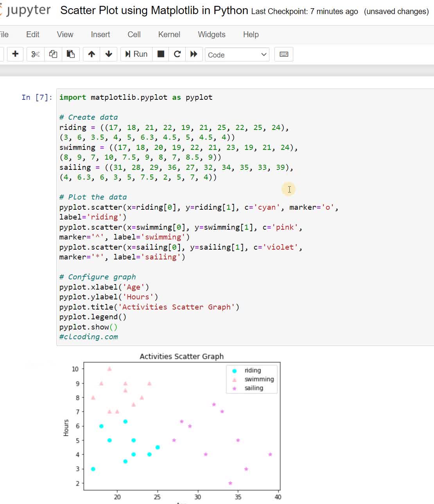
Task: Open the Widgets menu
Action: coord(212,34)
